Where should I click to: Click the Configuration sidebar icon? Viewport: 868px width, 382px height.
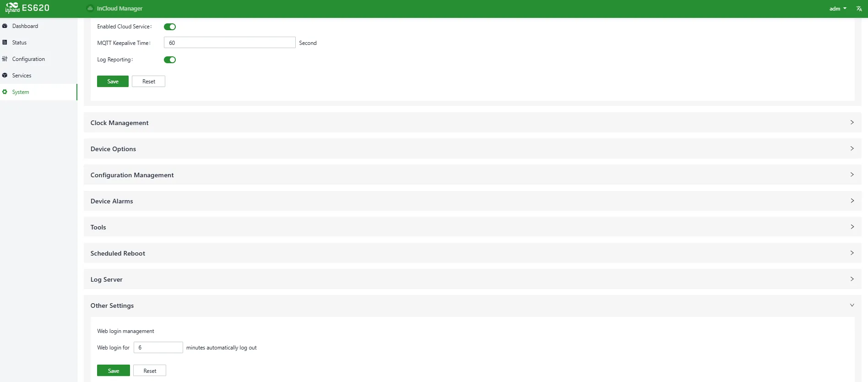point(5,59)
